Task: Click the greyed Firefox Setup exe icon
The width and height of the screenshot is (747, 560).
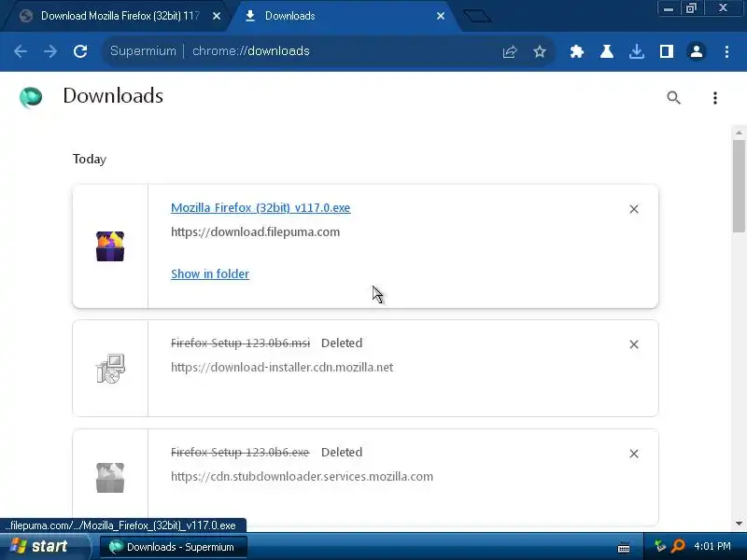Action: click(110, 478)
